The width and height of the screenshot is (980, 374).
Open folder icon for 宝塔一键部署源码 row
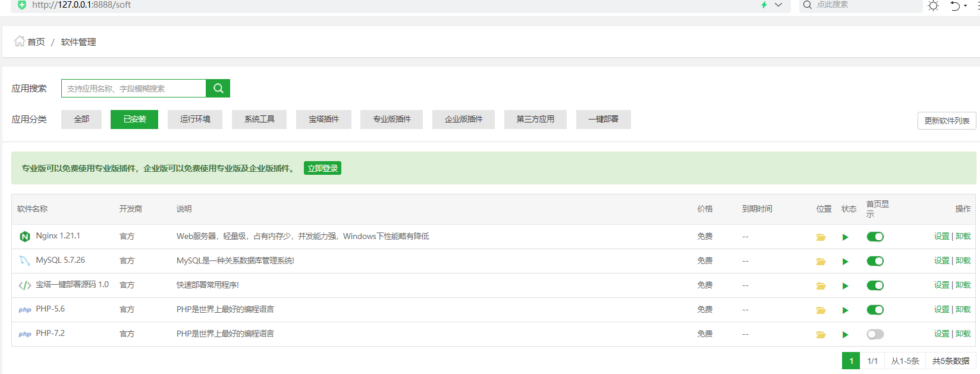tap(821, 286)
